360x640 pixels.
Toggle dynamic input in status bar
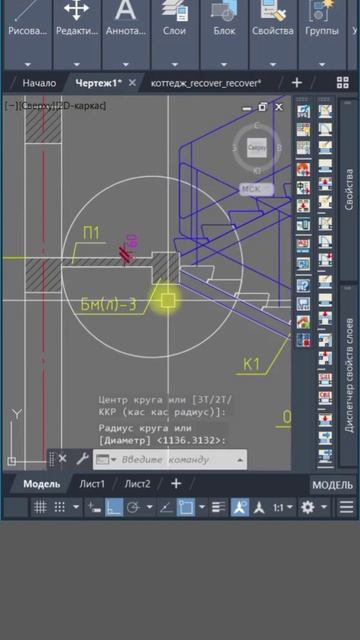coord(94,508)
